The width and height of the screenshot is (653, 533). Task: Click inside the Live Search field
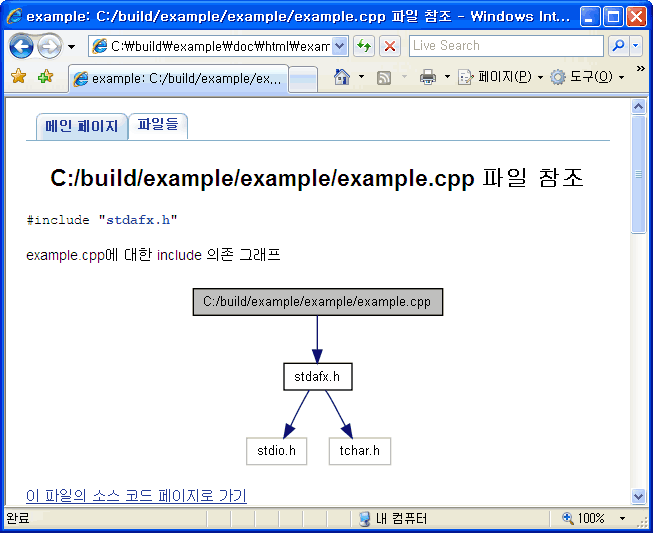click(505, 46)
